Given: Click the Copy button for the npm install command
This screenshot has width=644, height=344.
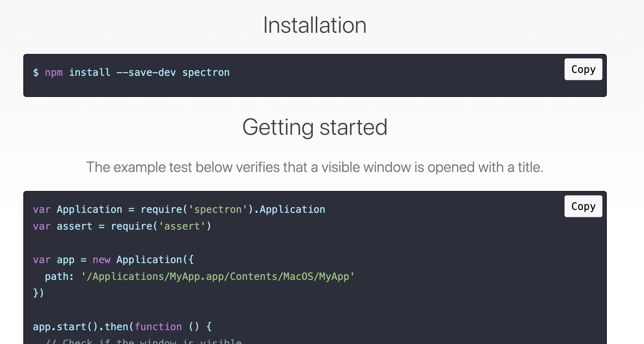Looking at the screenshot, I should [x=583, y=69].
